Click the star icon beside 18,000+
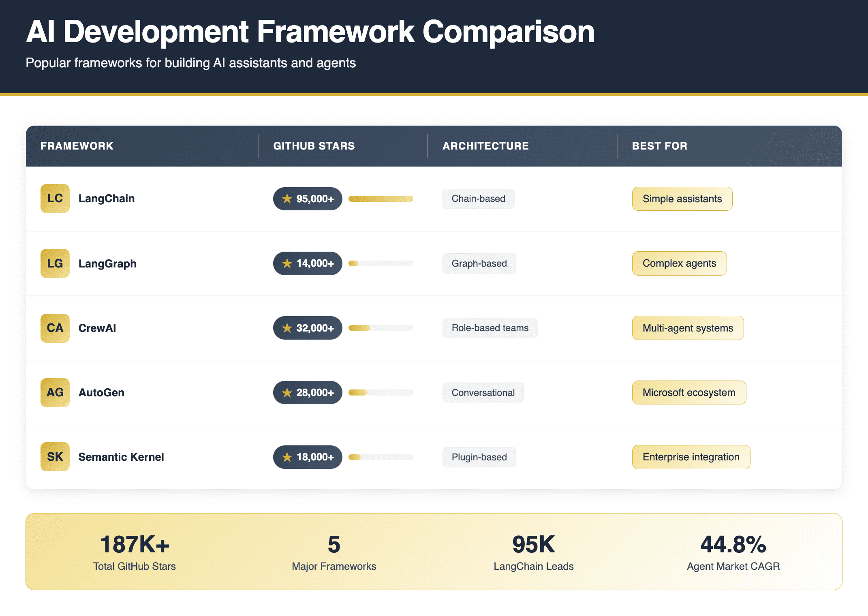Viewport: 868px width, 616px height. [x=287, y=457]
